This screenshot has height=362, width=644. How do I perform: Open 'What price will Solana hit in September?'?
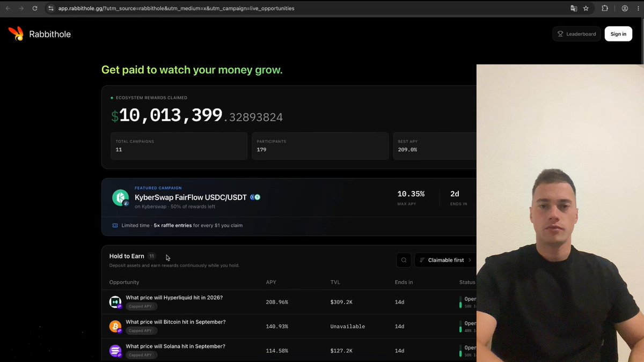pyautogui.click(x=175, y=346)
